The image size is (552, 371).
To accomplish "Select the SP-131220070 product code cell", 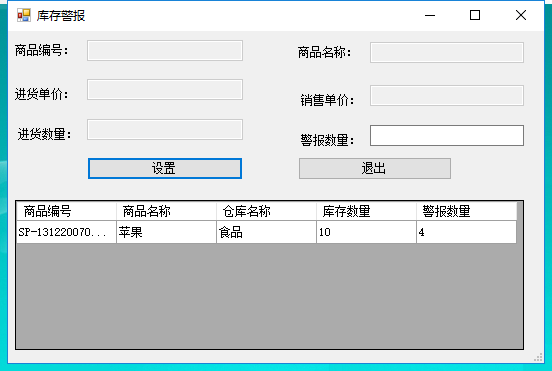I will click(67, 232).
